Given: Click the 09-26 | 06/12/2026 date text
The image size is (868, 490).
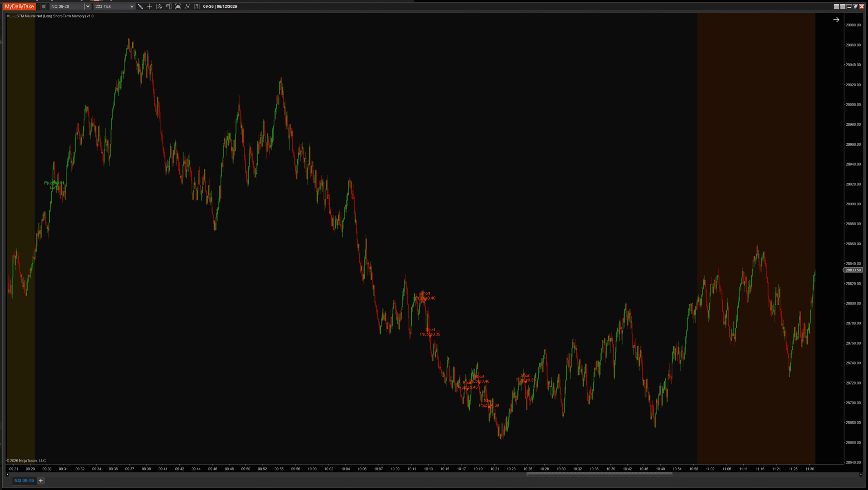Looking at the screenshot, I should point(220,6).
